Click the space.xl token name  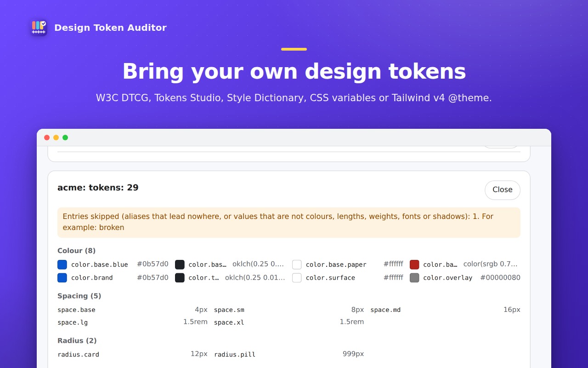pos(229,322)
